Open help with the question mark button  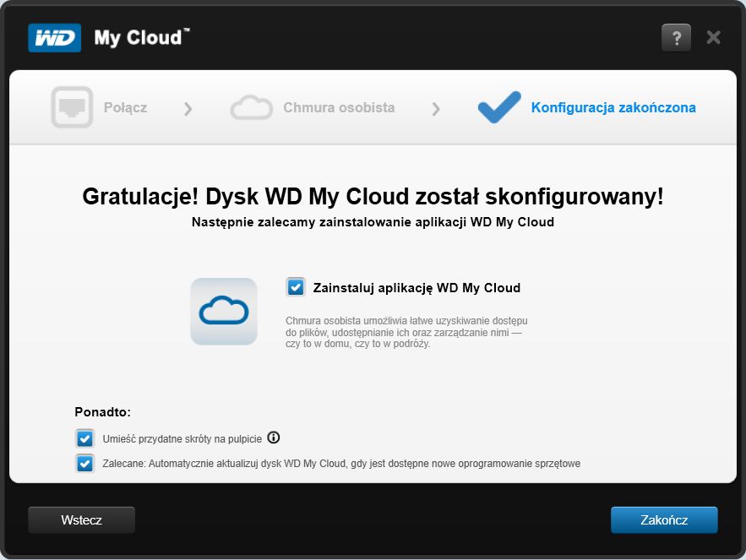click(676, 38)
